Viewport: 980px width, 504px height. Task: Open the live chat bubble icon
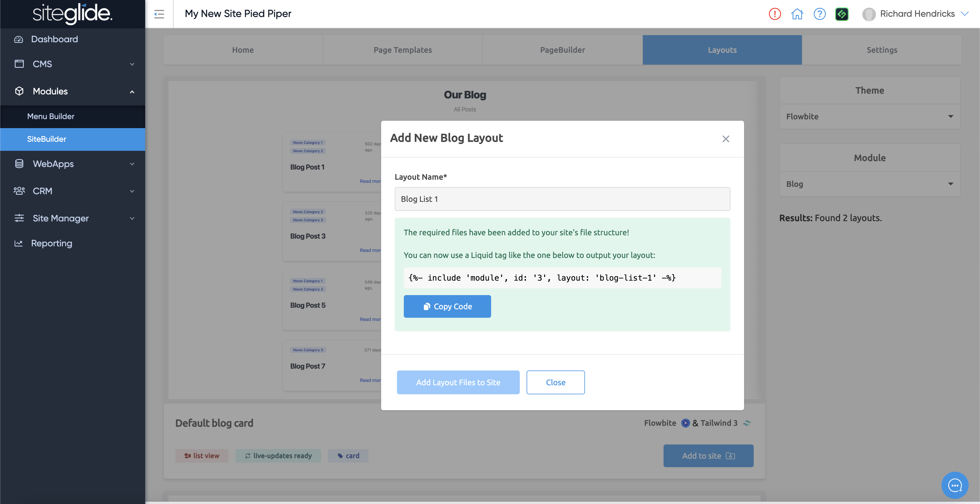click(954, 485)
